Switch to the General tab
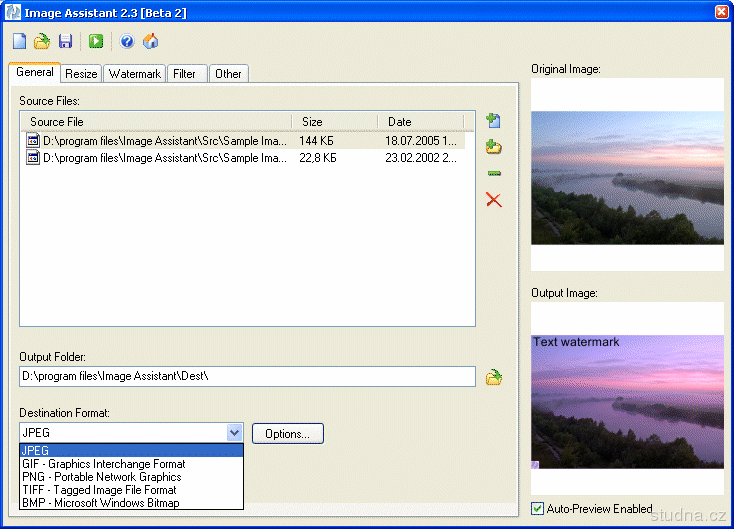This screenshot has height=529, width=734. pos(35,72)
